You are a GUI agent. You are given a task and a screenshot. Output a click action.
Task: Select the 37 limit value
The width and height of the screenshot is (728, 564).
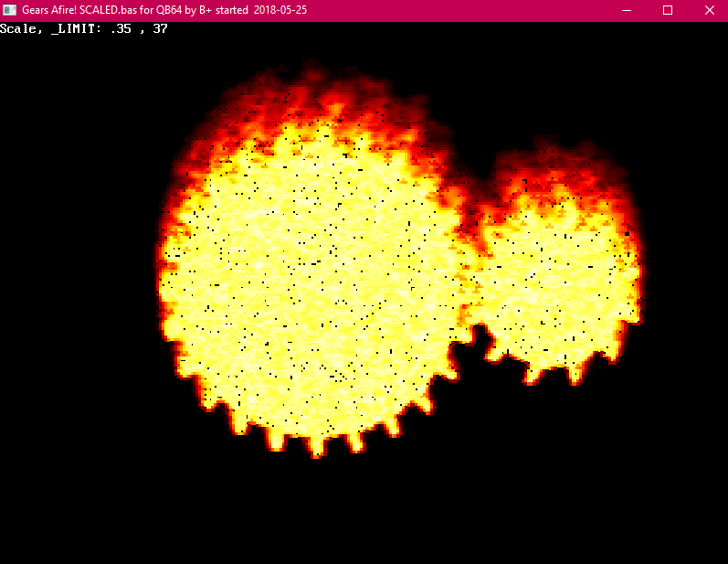(160, 28)
